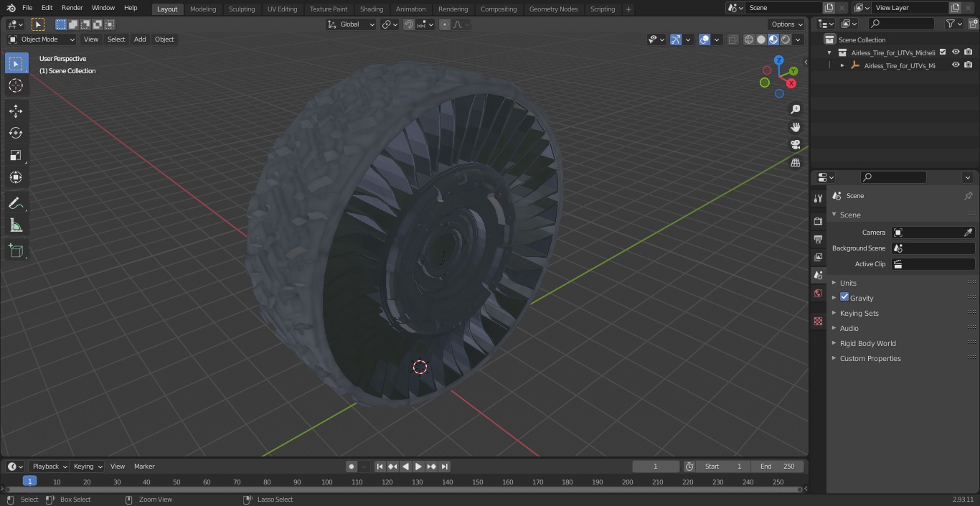The height and width of the screenshot is (506, 980).
Task: Activate the Transform tool
Action: click(x=16, y=177)
